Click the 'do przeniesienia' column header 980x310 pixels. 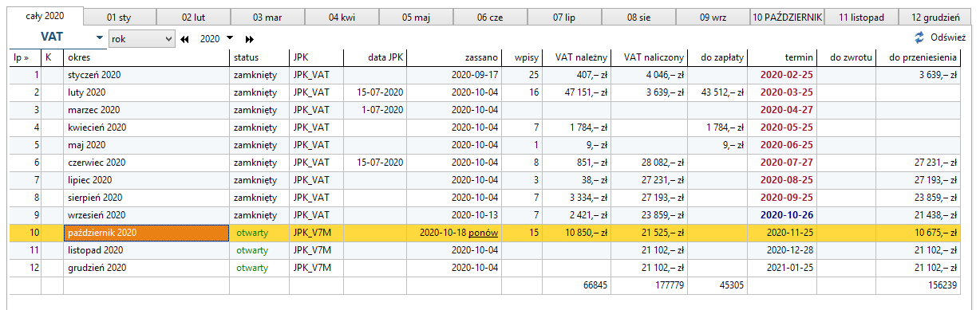click(x=924, y=57)
